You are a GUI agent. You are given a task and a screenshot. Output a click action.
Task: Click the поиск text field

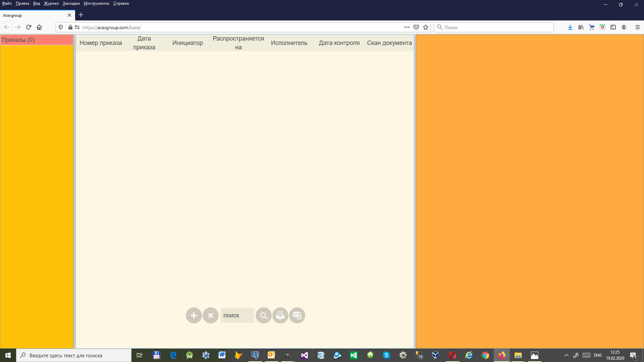pos(237,315)
